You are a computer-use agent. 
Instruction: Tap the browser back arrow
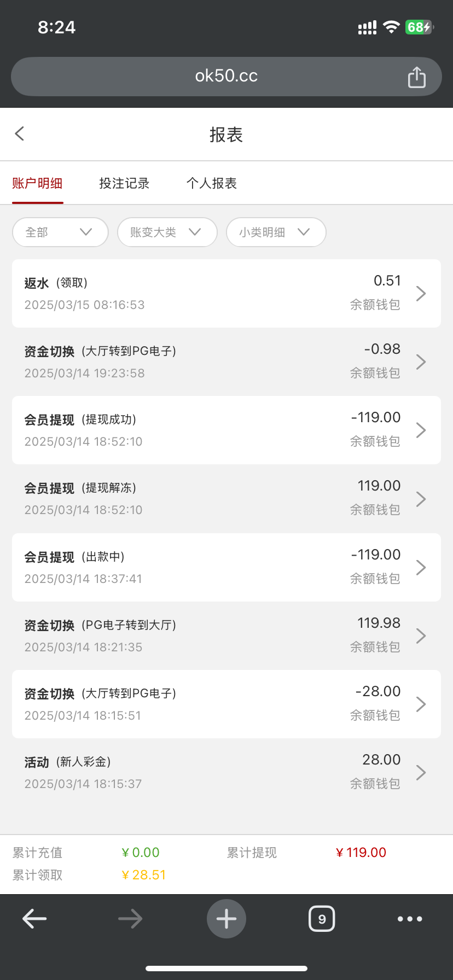pos(34,919)
